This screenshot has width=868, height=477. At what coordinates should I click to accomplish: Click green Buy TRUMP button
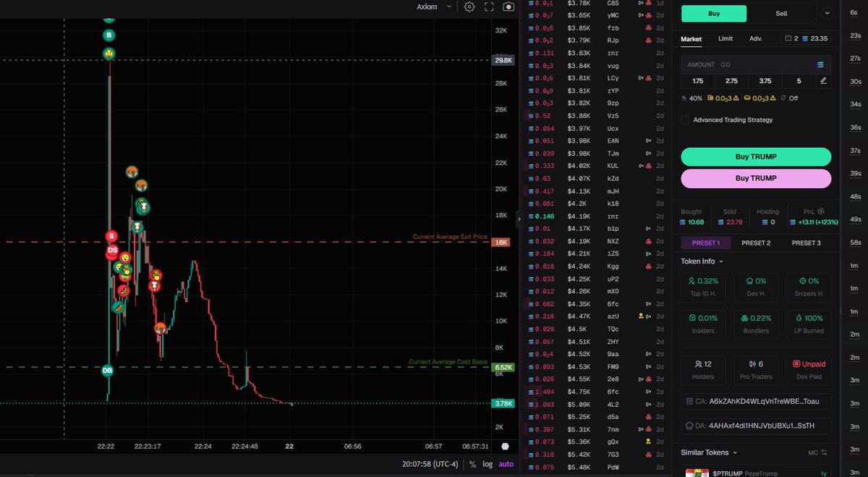(x=756, y=157)
